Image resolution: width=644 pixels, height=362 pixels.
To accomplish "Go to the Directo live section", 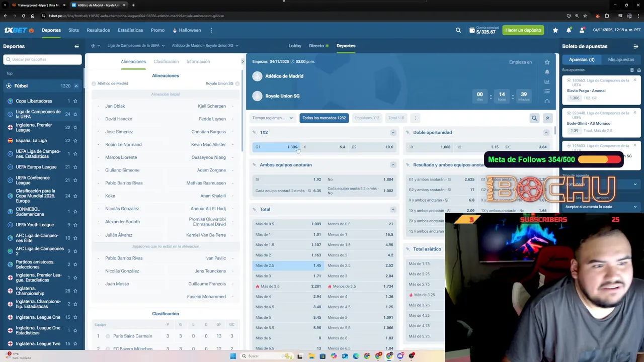I will click(318, 46).
